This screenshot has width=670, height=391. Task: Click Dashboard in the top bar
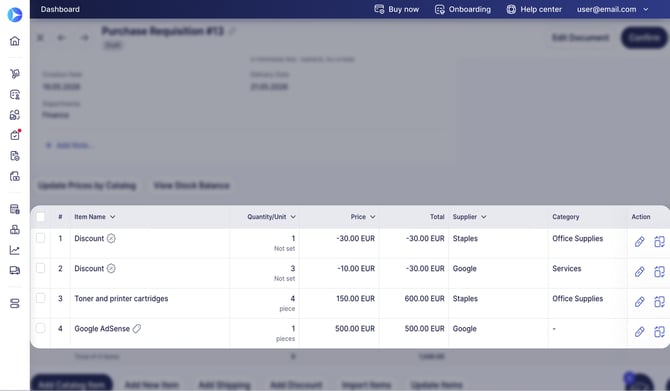click(x=60, y=9)
